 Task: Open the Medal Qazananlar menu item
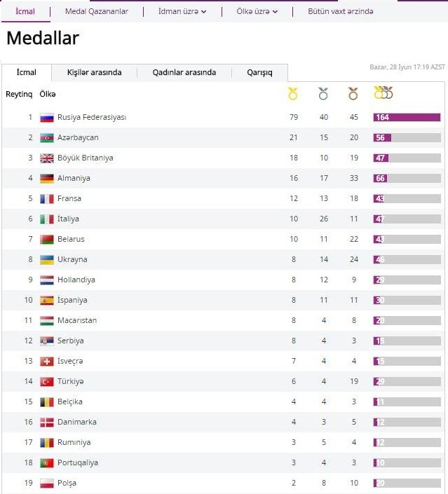(97, 11)
